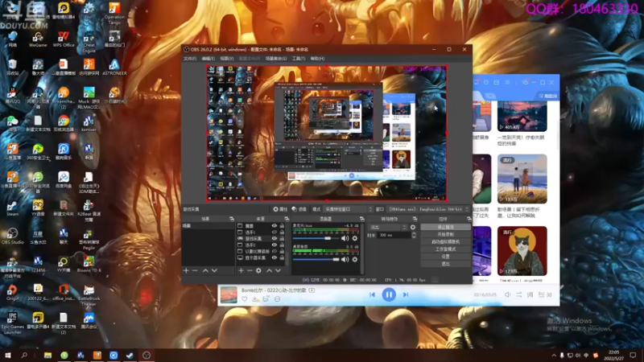The image size is (644, 362).
Task: Open scene transition type dropdown
Action: pyautogui.click(x=388, y=227)
